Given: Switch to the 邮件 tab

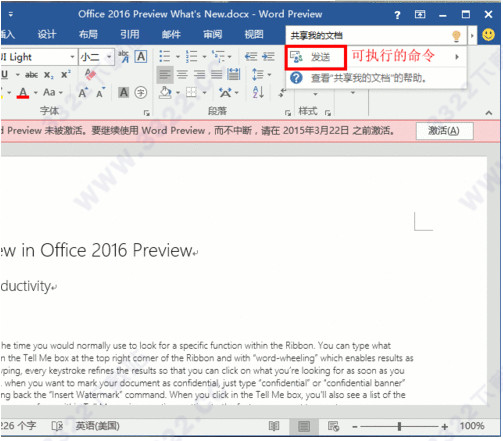Looking at the screenshot, I should point(171,34).
